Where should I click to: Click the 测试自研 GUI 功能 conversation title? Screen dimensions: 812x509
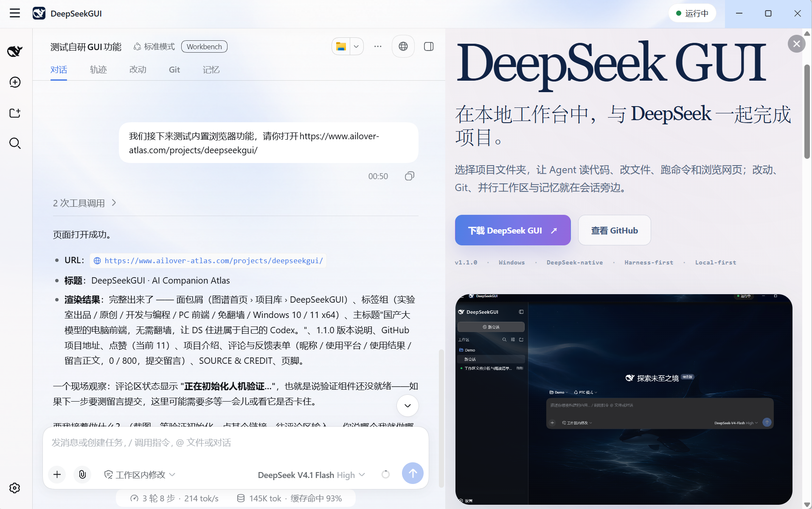pos(86,47)
